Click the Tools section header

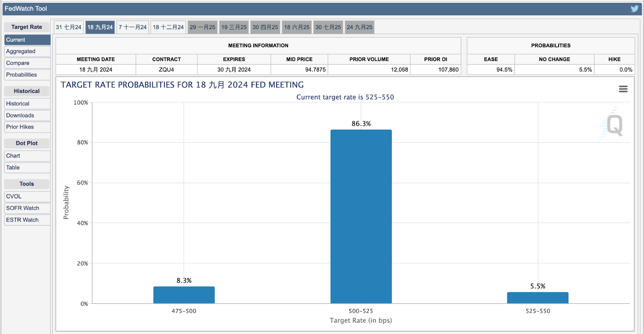(27, 184)
